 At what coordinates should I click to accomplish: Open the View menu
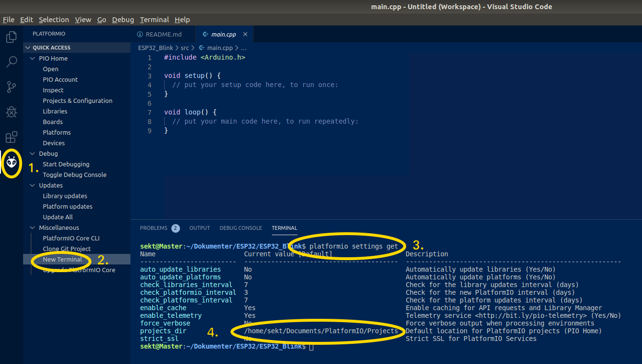(x=83, y=20)
